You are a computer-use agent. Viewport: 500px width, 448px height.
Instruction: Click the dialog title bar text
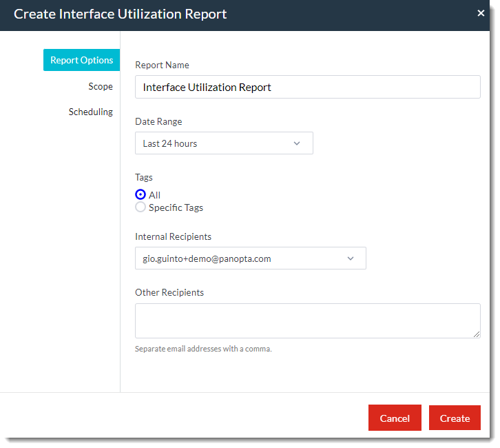pyautogui.click(x=121, y=14)
